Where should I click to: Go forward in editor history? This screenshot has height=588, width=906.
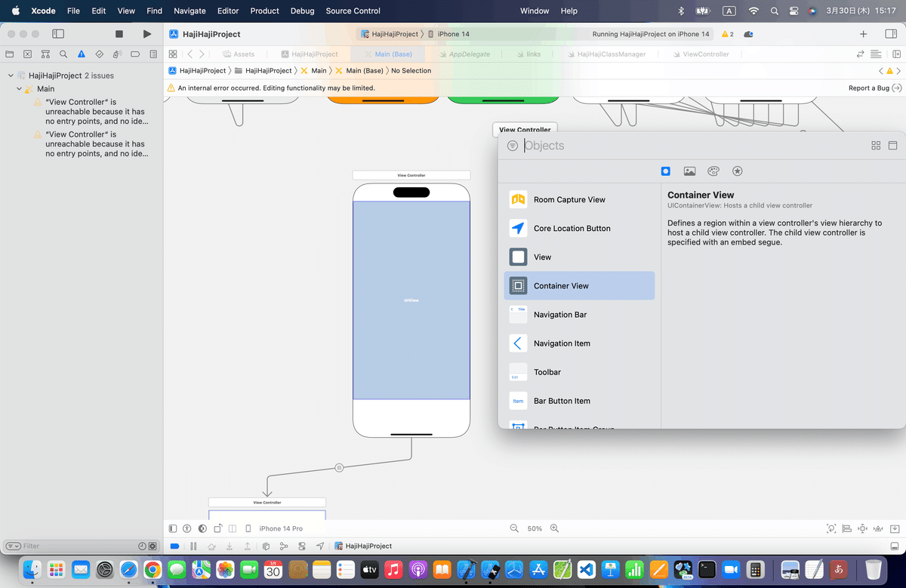click(x=202, y=54)
